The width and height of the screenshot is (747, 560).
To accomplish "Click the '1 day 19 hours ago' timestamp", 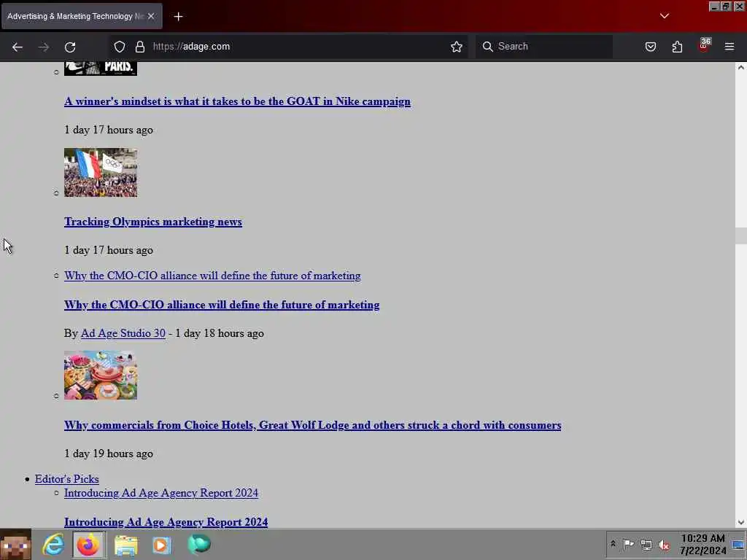I will click(x=109, y=454).
